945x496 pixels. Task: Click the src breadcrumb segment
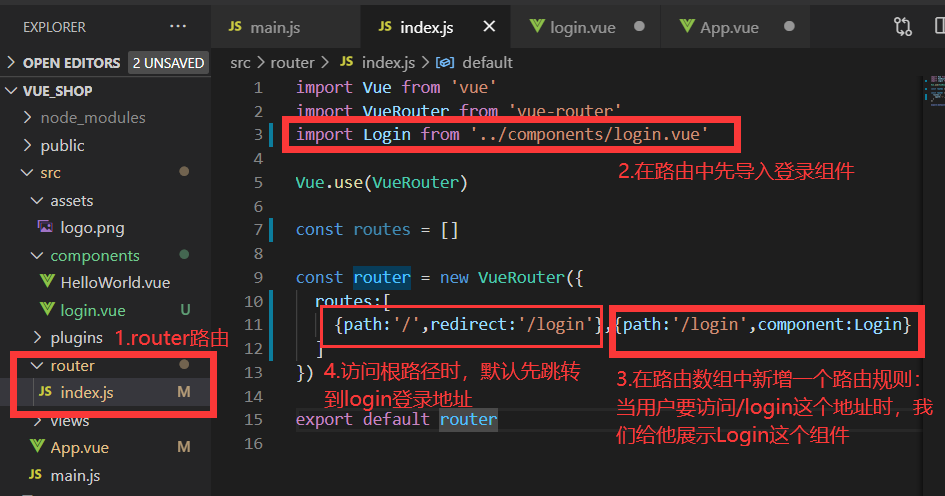coord(240,63)
